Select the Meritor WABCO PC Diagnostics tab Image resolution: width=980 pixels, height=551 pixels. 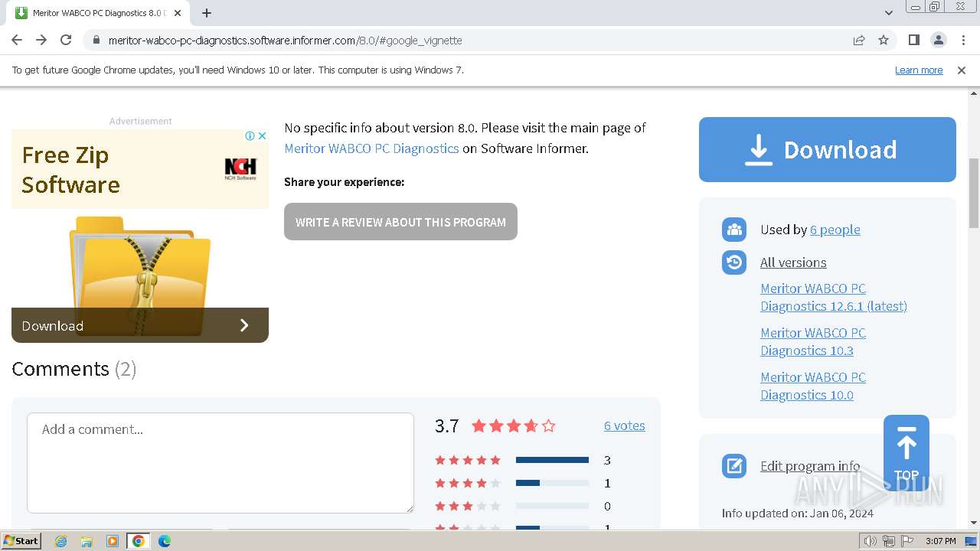pyautogui.click(x=100, y=13)
